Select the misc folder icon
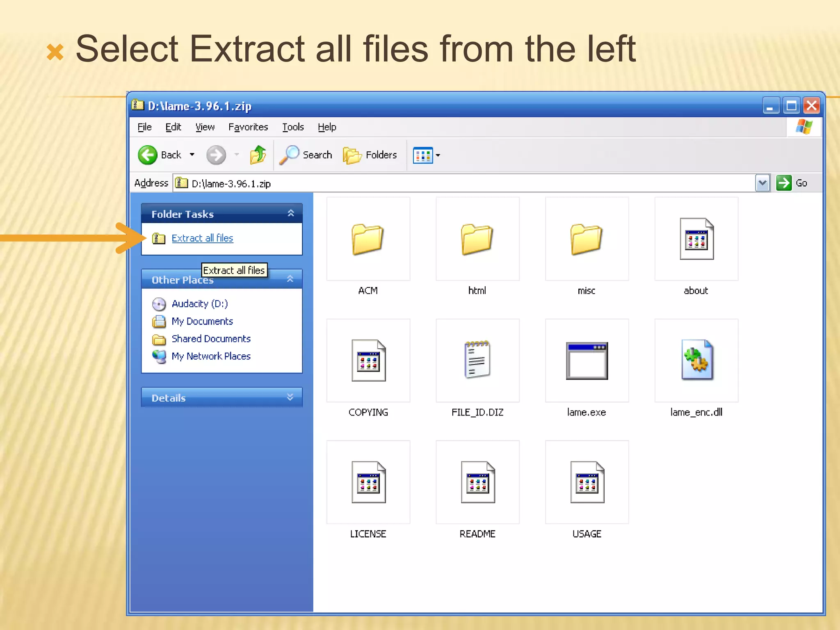The image size is (840, 630). click(587, 239)
